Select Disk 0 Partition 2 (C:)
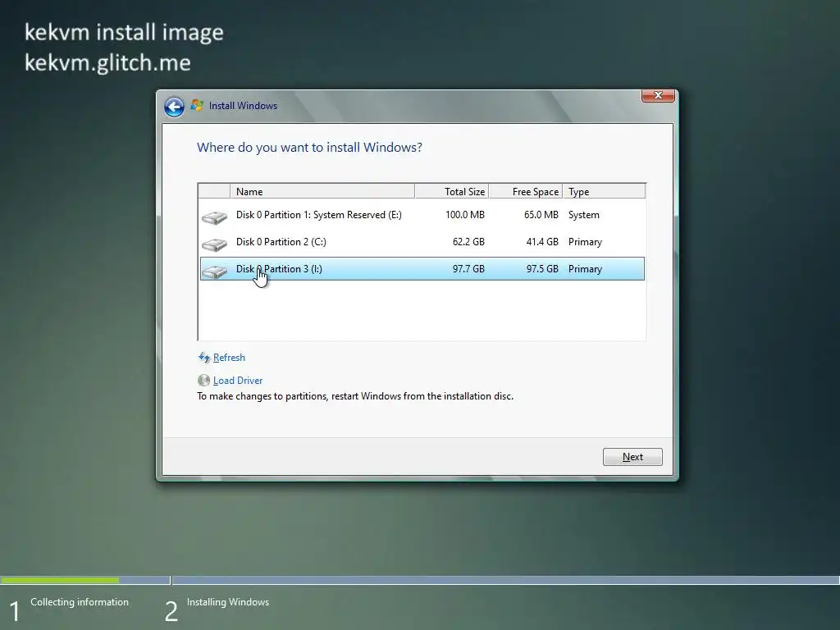Viewport: 840px width, 630px height. point(422,242)
